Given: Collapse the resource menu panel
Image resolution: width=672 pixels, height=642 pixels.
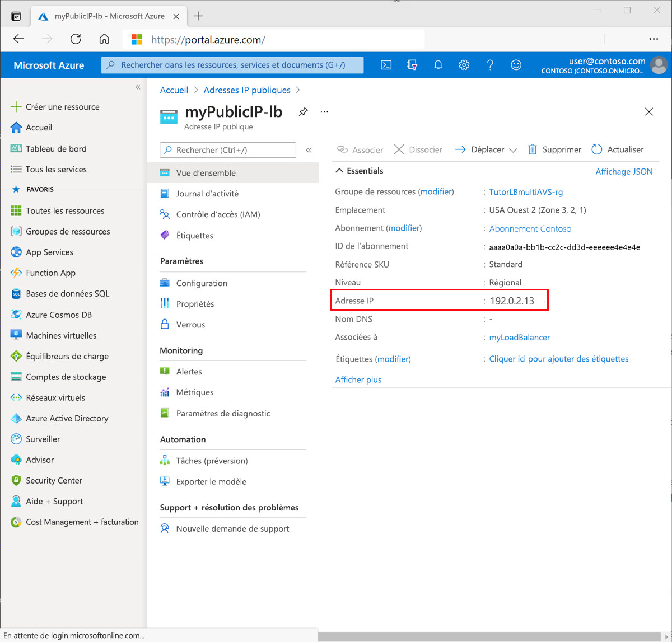Looking at the screenshot, I should pyautogui.click(x=309, y=150).
